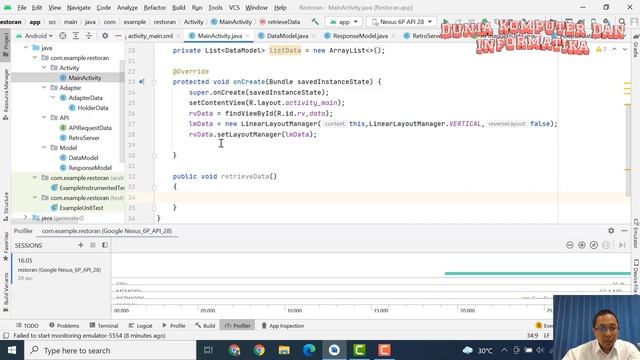This screenshot has height=360, width=640.
Task: Click Select Opened File target icon
Action: [x=62, y=36]
